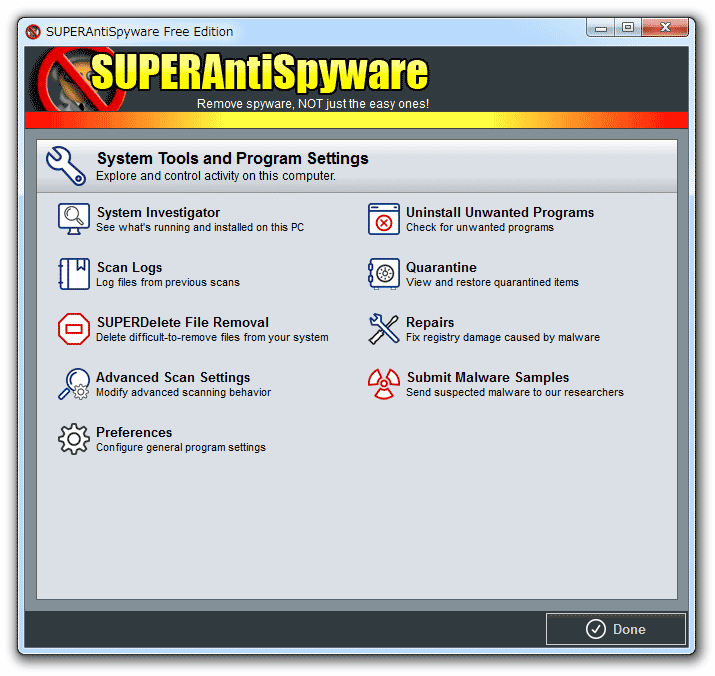715x676 pixels.
Task: Click 'System Tools and Program Settings' heading
Action: pyautogui.click(x=233, y=159)
